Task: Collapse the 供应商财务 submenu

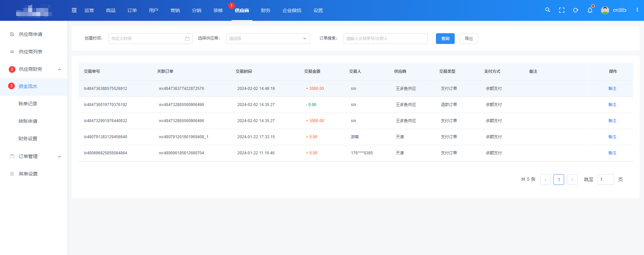Action: point(59,69)
